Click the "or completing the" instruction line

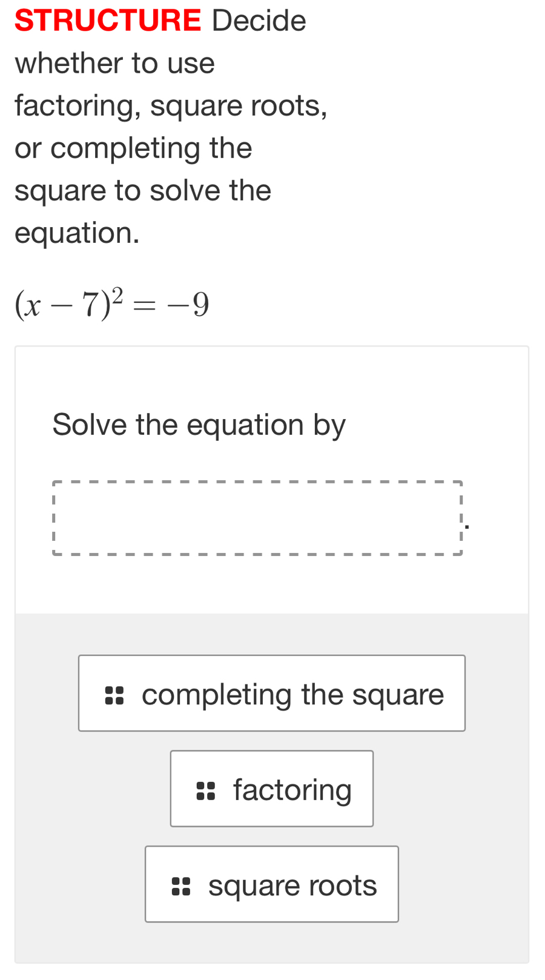click(x=133, y=148)
